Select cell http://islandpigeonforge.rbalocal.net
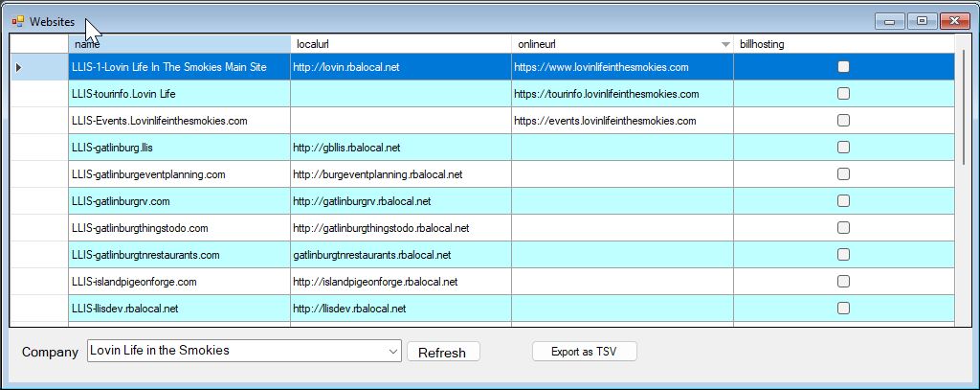Image resolution: width=980 pixels, height=390 pixels. 401,283
